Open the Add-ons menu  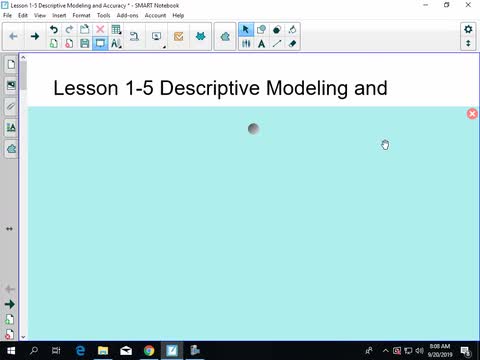[127, 15]
